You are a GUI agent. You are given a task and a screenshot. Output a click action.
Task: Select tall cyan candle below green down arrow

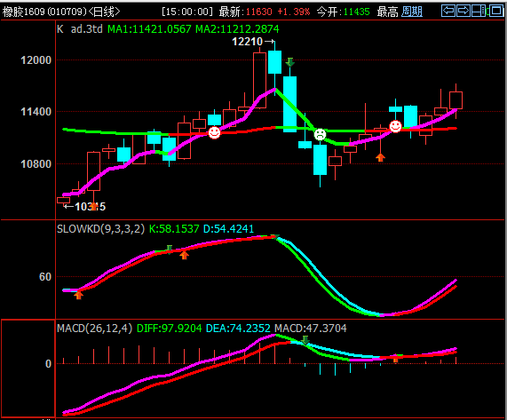coord(290,104)
